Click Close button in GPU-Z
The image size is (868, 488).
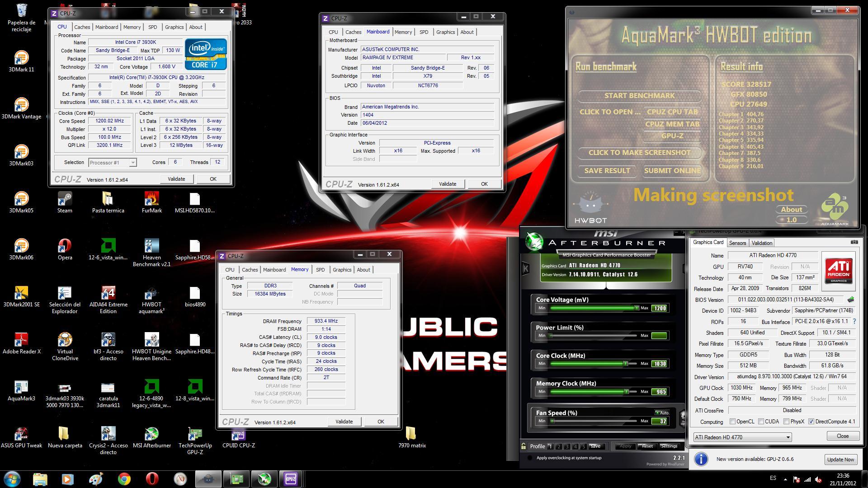[x=843, y=436]
